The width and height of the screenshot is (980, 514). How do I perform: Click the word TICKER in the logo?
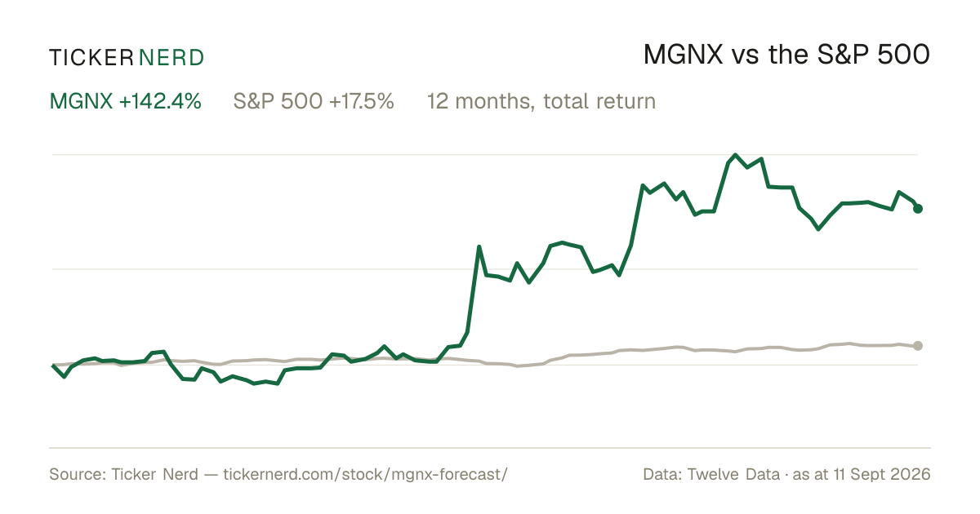pos(90,57)
